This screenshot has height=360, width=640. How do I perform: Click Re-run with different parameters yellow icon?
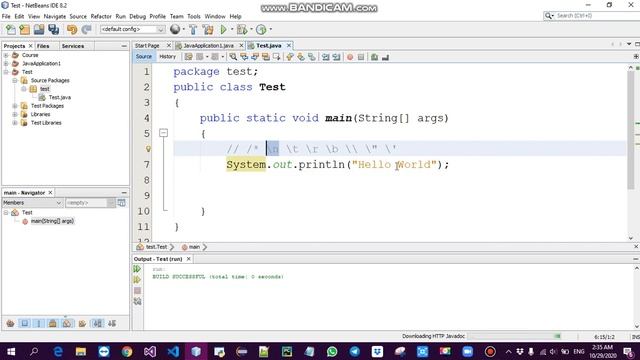click(x=137, y=280)
